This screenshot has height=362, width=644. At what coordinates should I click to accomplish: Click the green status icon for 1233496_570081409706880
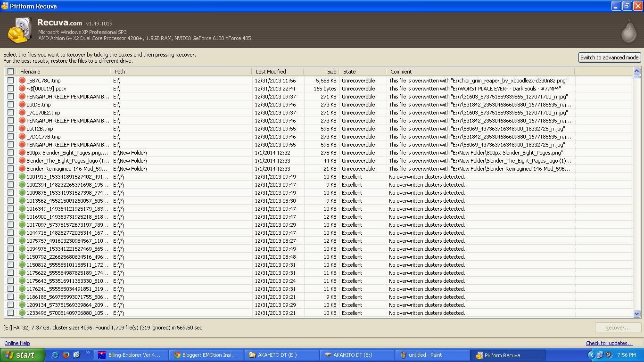[x=22, y=313]
